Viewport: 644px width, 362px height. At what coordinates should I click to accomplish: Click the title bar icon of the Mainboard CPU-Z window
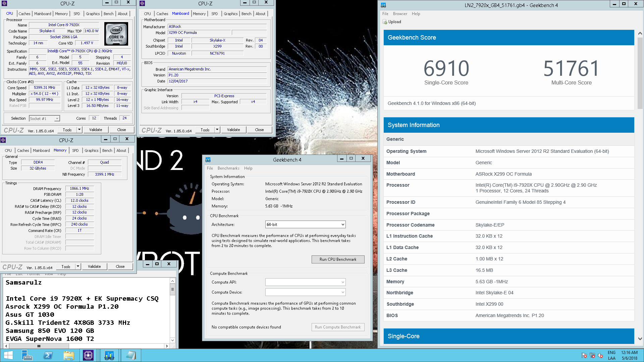pos(142,3)
